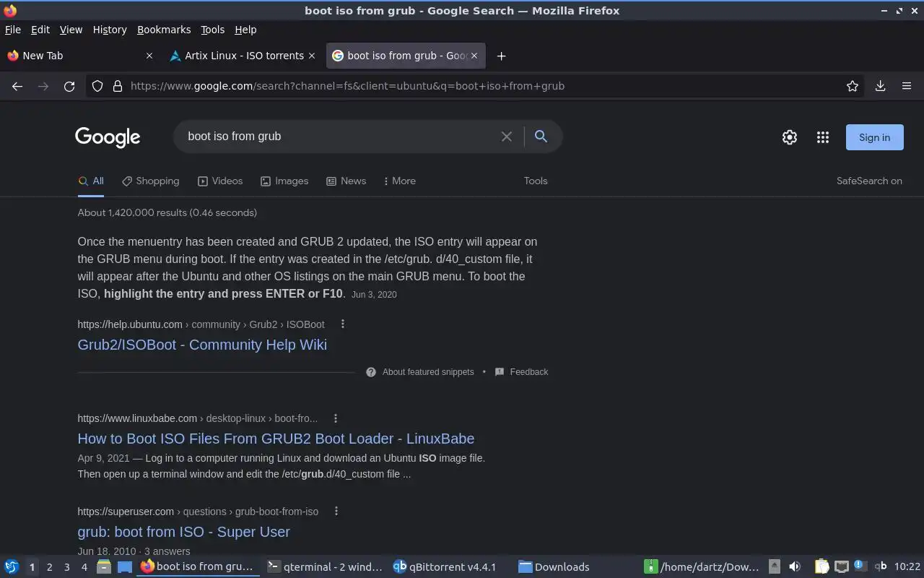Sign in to Google
This screenshot has height=578, width=924.
point(874,137)
